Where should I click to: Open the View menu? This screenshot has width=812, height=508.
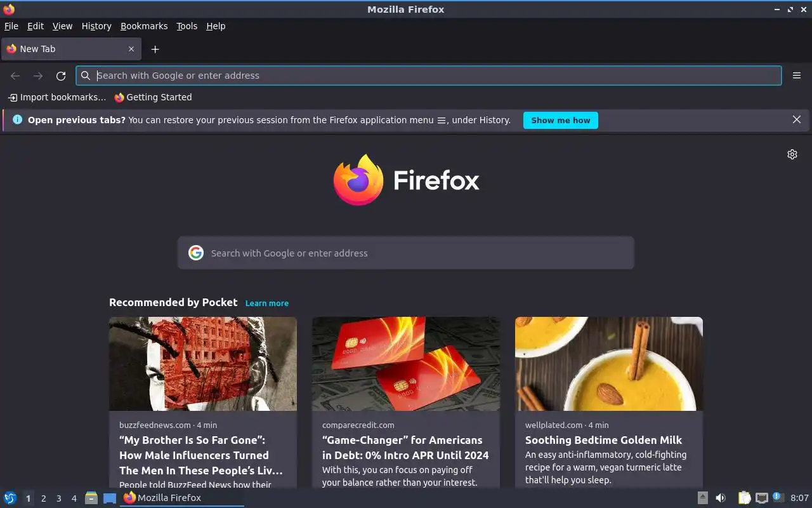coord(62,26)
